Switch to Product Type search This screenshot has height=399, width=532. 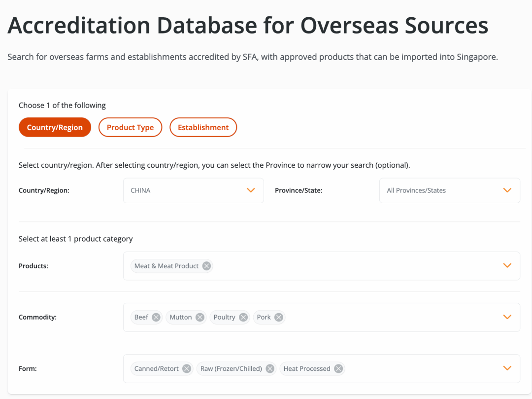click(130, 127)
